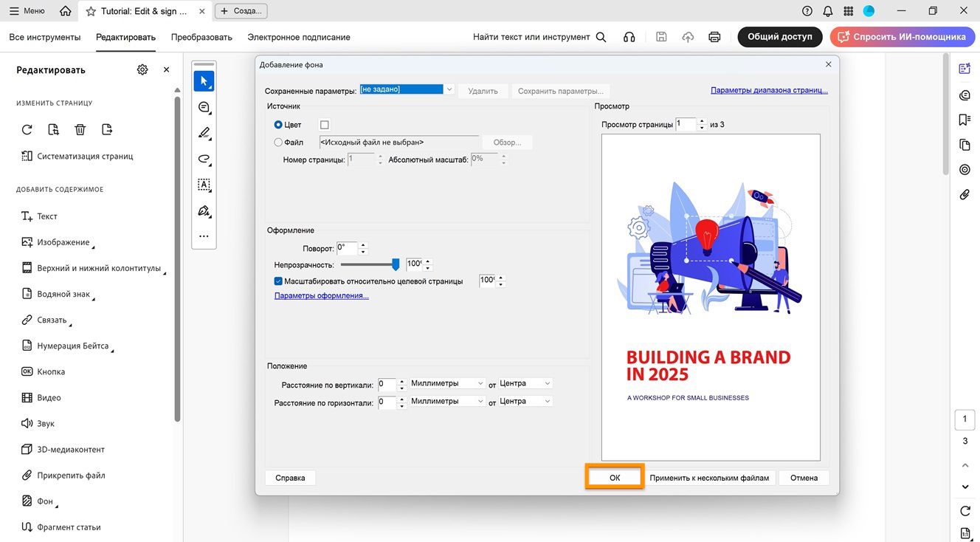980x542 pixels.
Task: Open vertical 'от Центра' dropdown
Action: click(x=525, y=383)
